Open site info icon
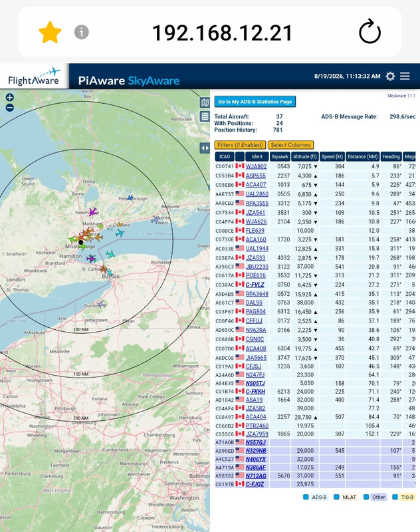This screenshot has height=532, width=420. pyautogui.click(x=81, y=32)
